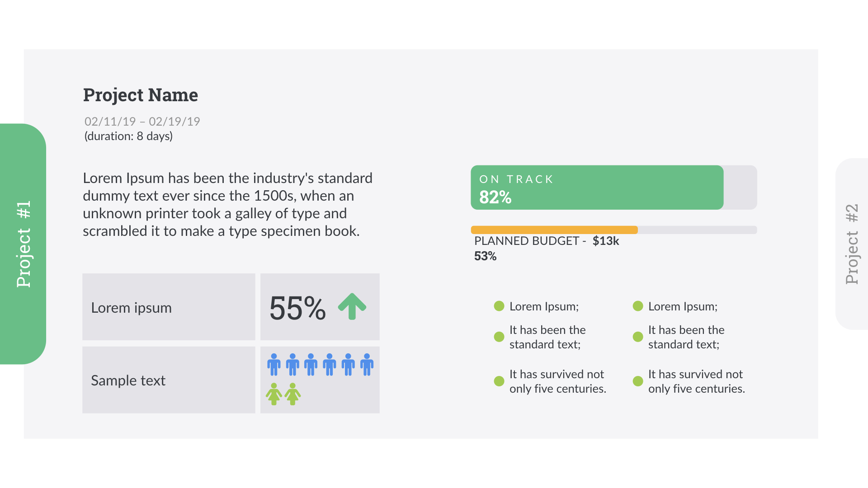Click the Lorem Ipsum description paragraph
Image resolution: width=868 pixels, height=488 pixels.
click(x=227, y=204)
